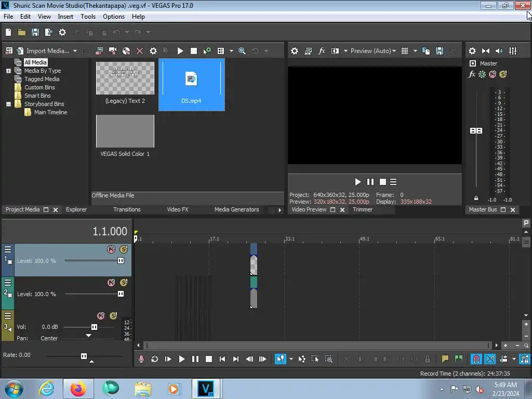Screen dimensions: 532x399
Task: Mute the Master bus
Action: pos(493,74)
